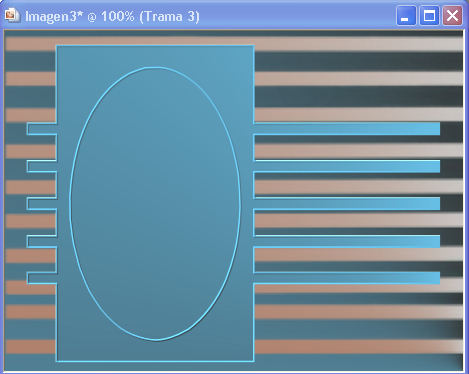Viewport: 469px width, 374px height.
Task: Click the topmost salmon stripe of the background
Action: pos(234,42)
